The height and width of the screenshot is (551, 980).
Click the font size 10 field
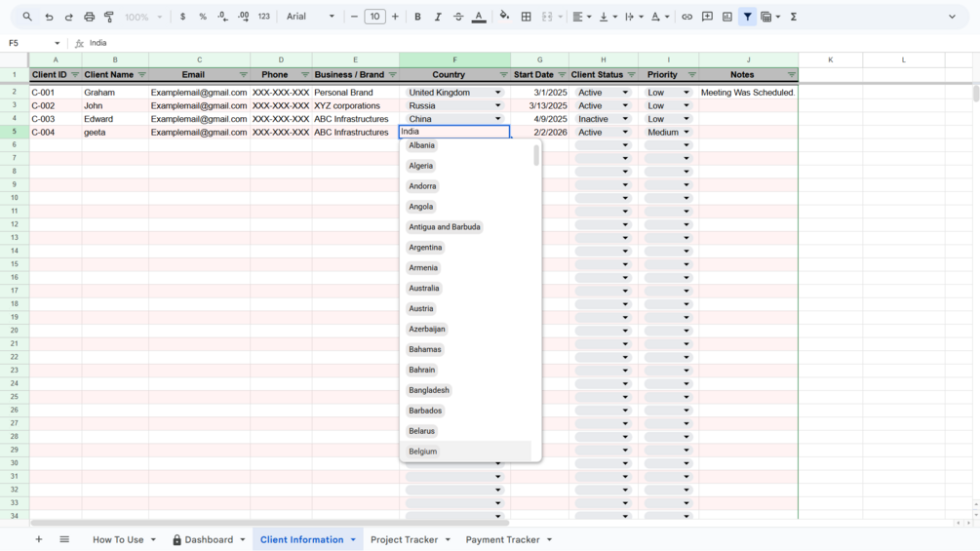[374, 17]
